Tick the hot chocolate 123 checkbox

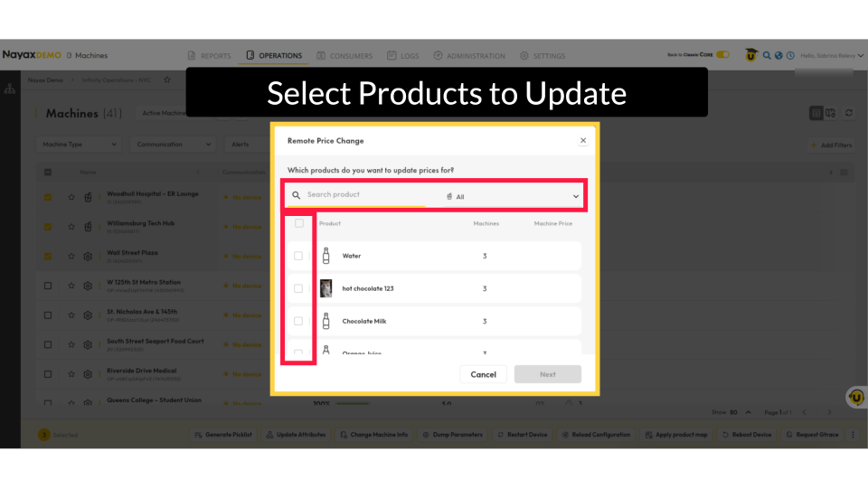pyautogui.click(x=298, y=288)
